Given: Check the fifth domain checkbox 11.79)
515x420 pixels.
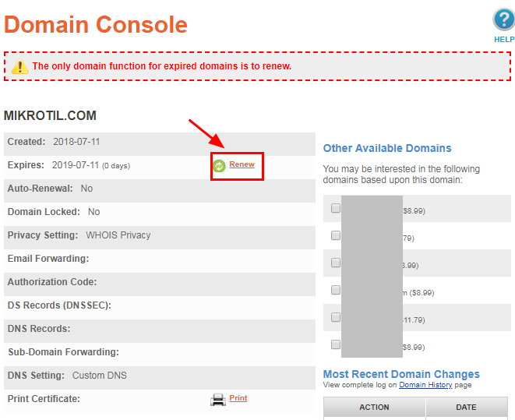Looking at the screenshot, I should tap(336, 317).
